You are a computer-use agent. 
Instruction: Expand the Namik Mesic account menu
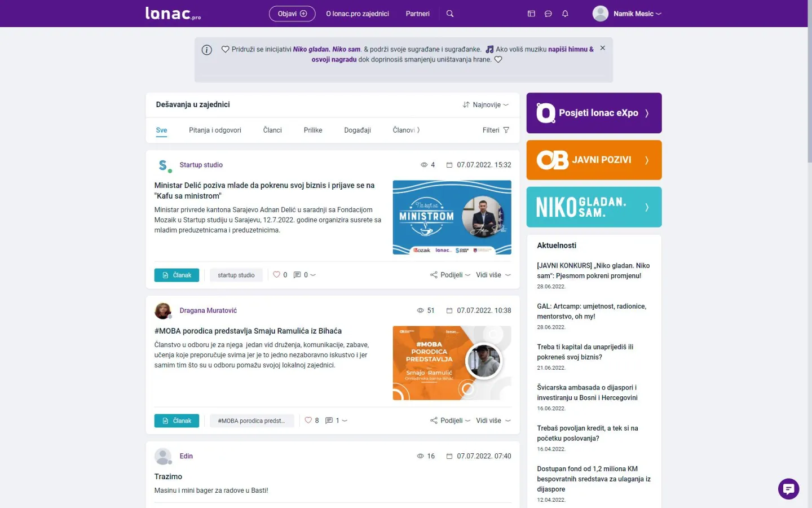[659, 14]
